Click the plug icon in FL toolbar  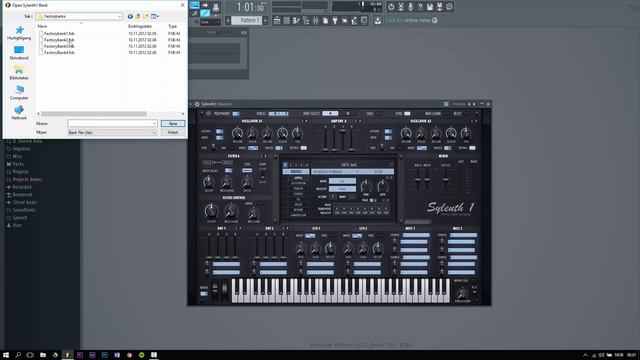tap(335, 20)
